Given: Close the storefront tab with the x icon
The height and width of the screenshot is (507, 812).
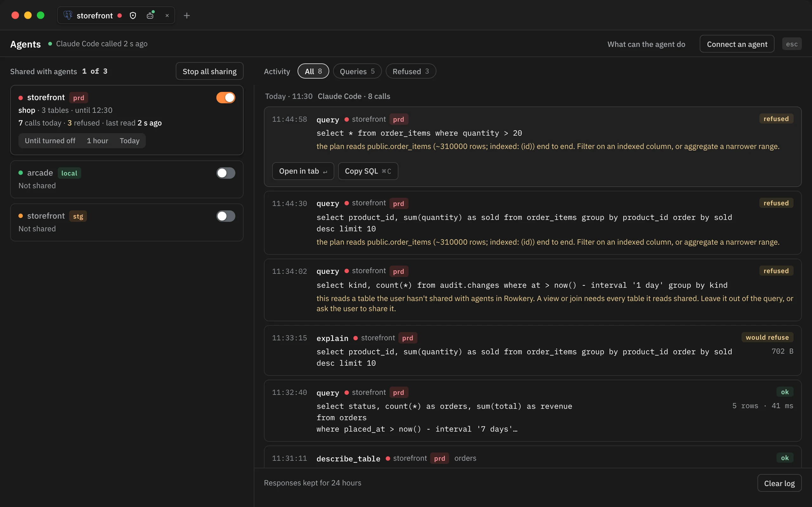Looking at the screenshot, I should point(167,16).
